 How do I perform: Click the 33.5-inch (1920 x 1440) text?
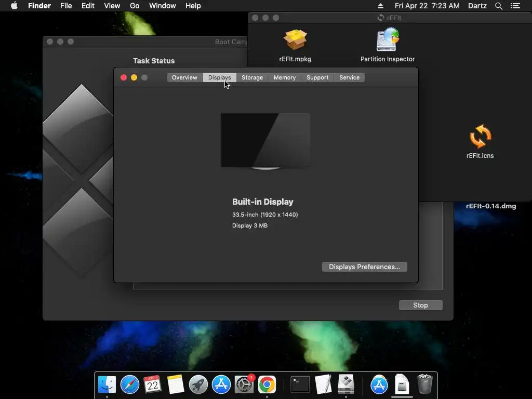(265, 215)
